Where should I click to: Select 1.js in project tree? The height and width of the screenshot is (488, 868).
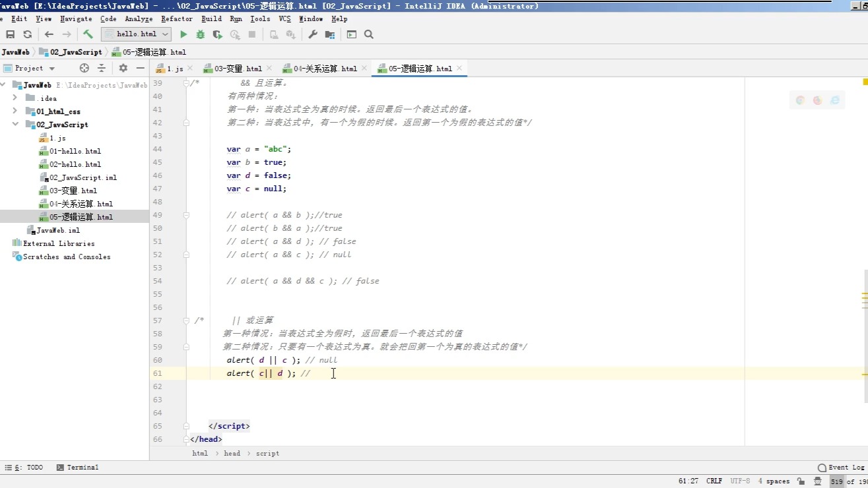[x=57, y=138]
